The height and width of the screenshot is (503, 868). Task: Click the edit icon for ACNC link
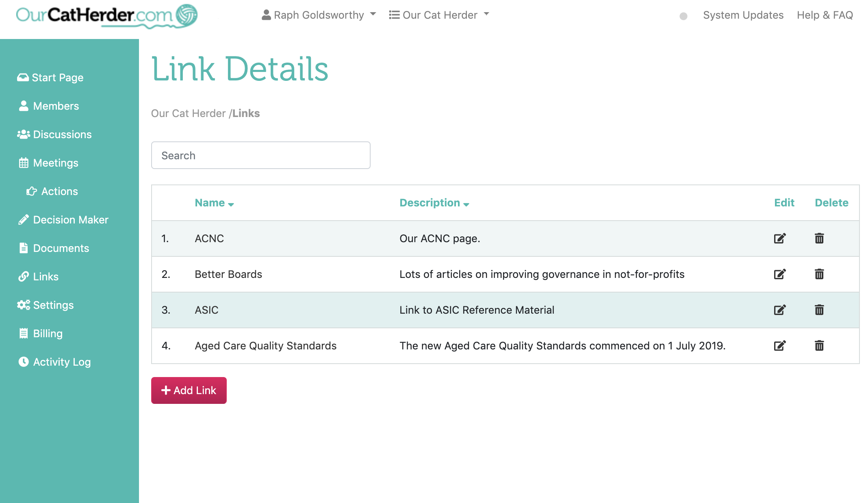(x=779, y=238)
